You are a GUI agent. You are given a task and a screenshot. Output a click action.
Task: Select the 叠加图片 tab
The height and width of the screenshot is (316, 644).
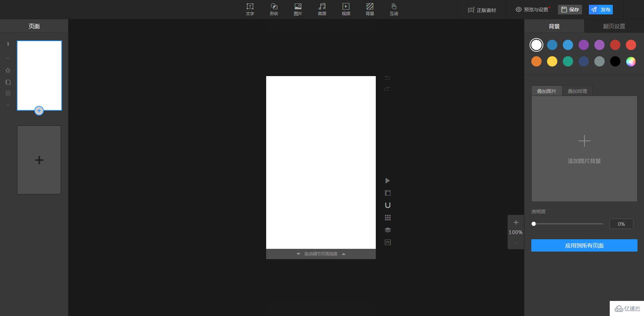pyautogui.click(x=547, y=91)
